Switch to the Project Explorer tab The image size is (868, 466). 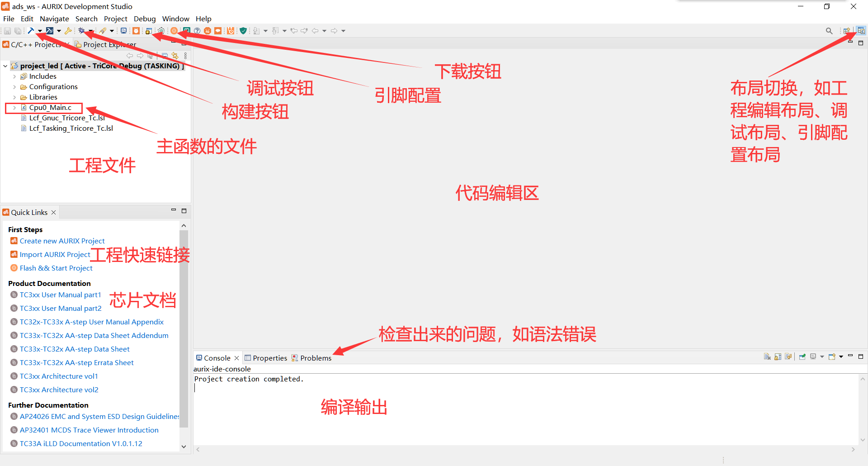[x=105, y=44]
